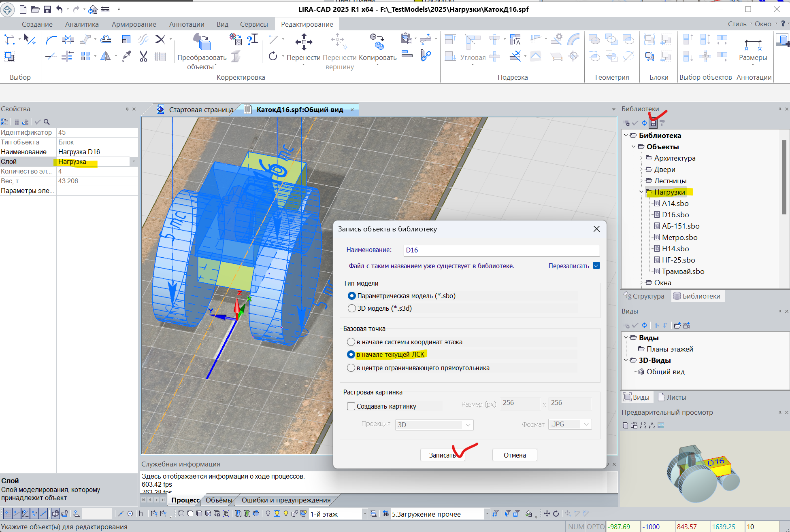Select the scissors cut tool

(x=143, y=56)
